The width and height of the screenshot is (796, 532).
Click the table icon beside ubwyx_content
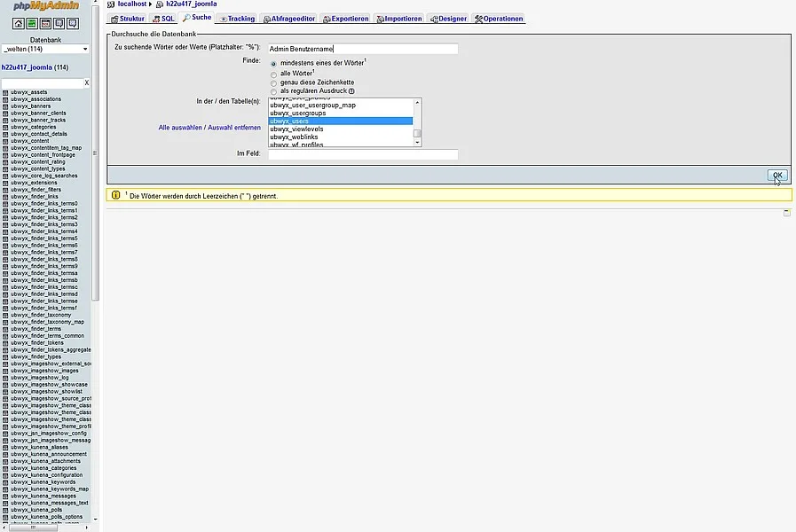coord(5,141)
